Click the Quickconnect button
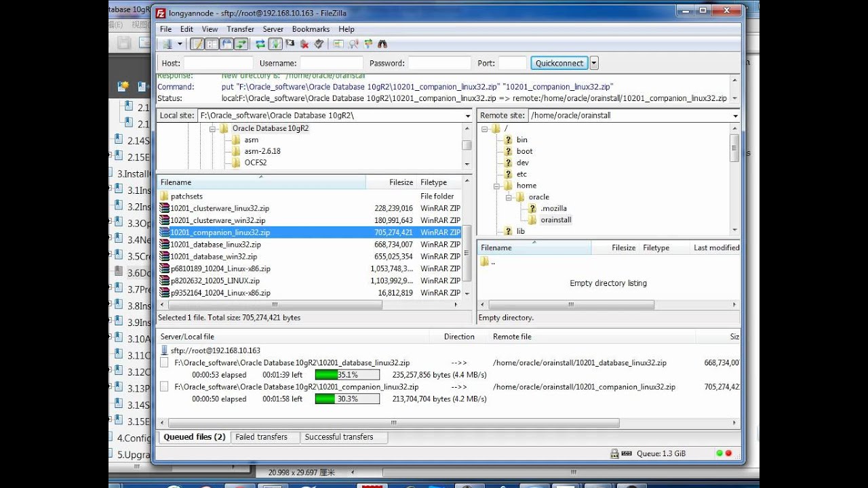 tap(559, 63)
